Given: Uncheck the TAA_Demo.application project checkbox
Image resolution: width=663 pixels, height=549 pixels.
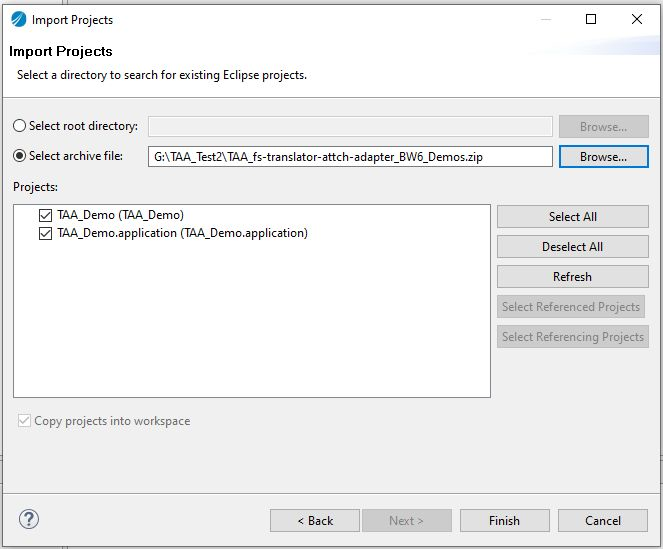Looking at the screenshot, I should (45, 233).
